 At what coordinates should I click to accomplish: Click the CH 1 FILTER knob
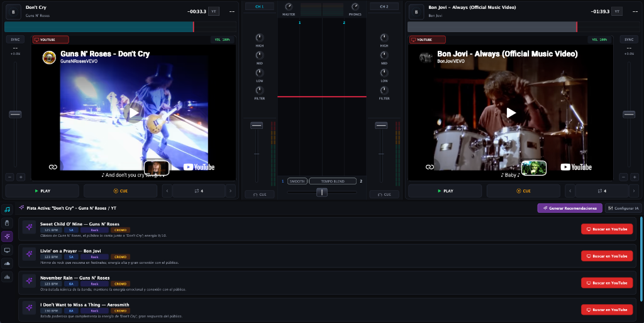click(x=260, y=91)
